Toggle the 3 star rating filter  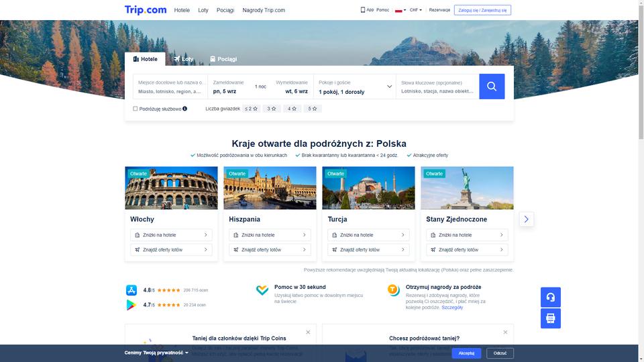coord(272,109)
